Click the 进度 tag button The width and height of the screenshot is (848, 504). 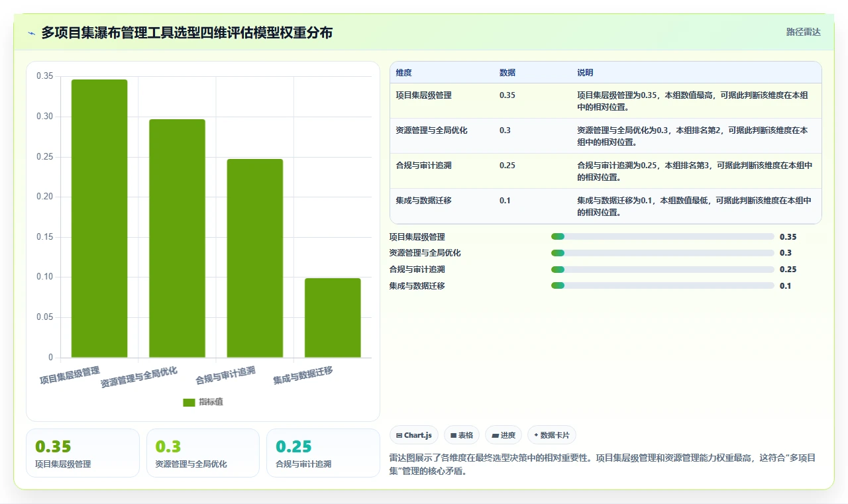coord(503,435)
